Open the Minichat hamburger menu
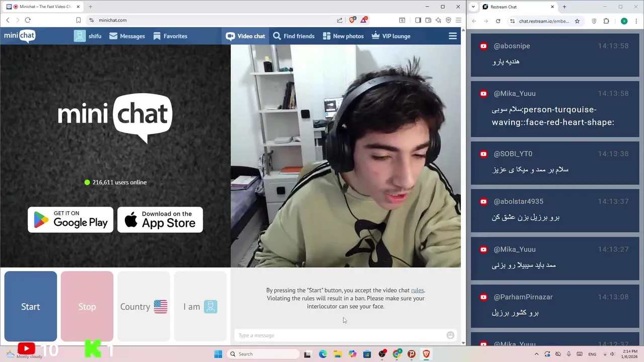This screenshot has height=362, width=644. [x=453, y=36]
